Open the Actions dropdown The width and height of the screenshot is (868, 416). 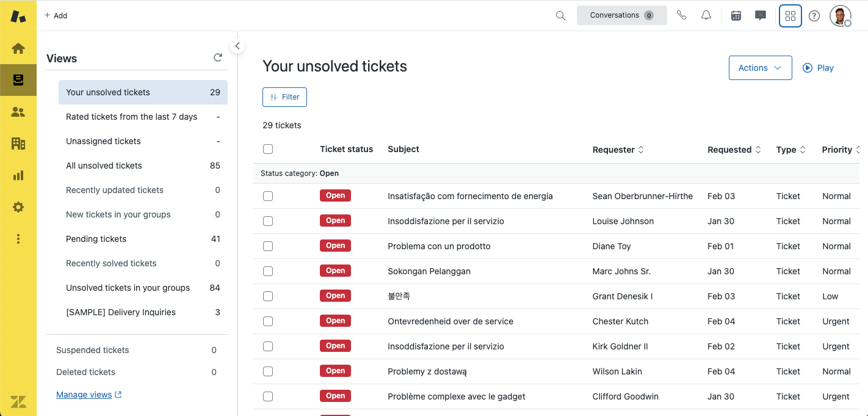[x=760, y=68]
